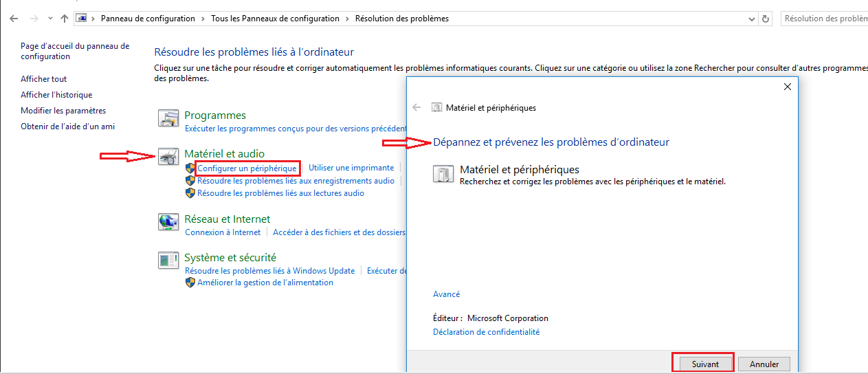Go back using the Explorer back arrow
The image size is (868, 374).
point(14,19)
